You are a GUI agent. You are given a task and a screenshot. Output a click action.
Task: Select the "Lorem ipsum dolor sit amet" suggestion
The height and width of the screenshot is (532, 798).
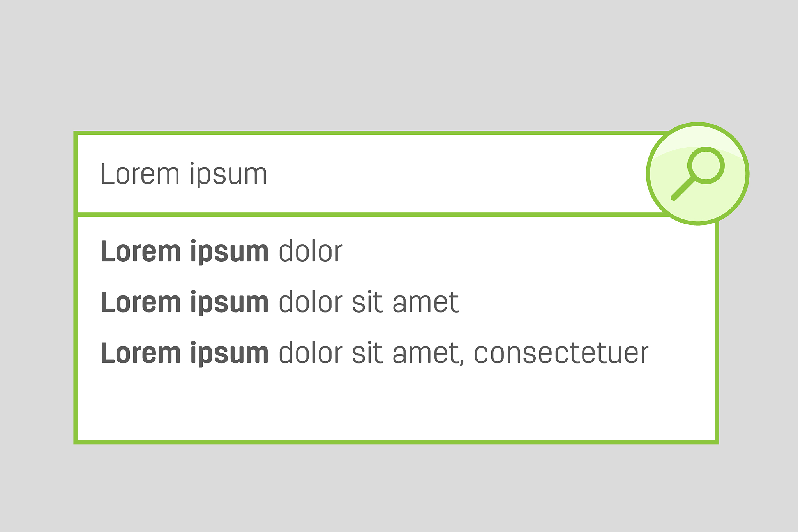tap(279, 302)
